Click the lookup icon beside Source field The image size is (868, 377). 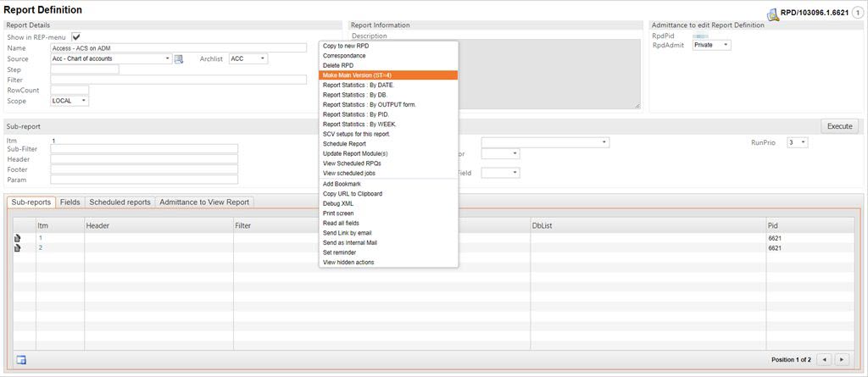click(179, 59)
